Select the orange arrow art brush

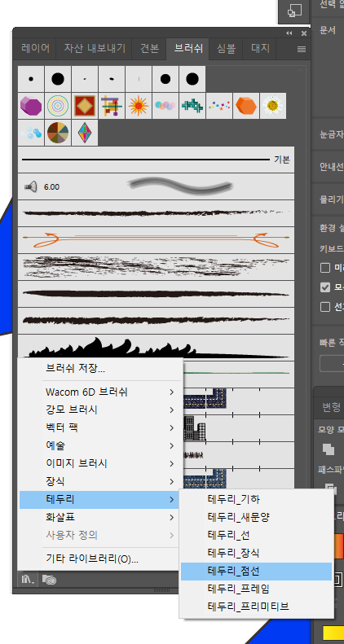point(157,240)
